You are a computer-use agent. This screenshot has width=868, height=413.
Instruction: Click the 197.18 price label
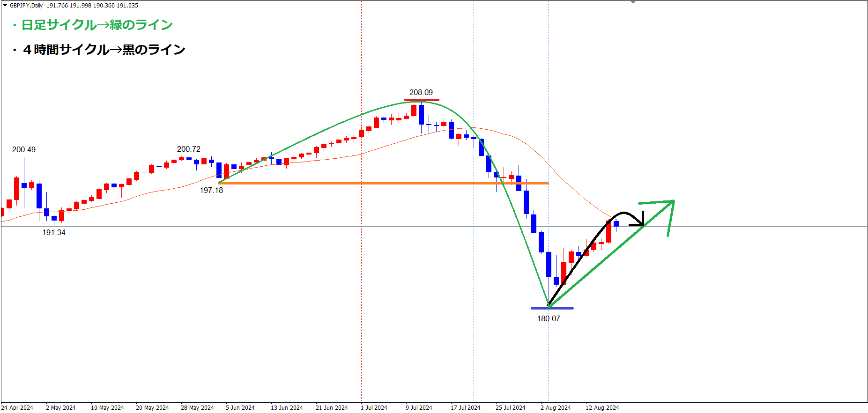pos(211,190)
